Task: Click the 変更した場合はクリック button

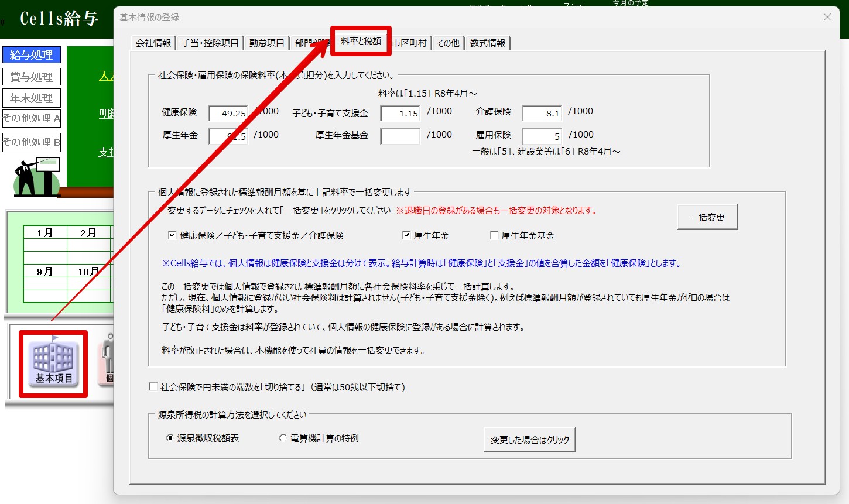Action: (x=529, y=440)
